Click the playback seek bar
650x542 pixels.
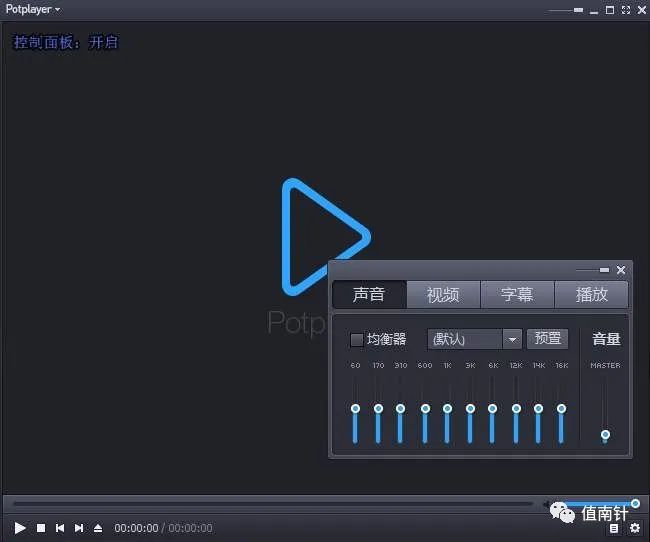[273, 504]
